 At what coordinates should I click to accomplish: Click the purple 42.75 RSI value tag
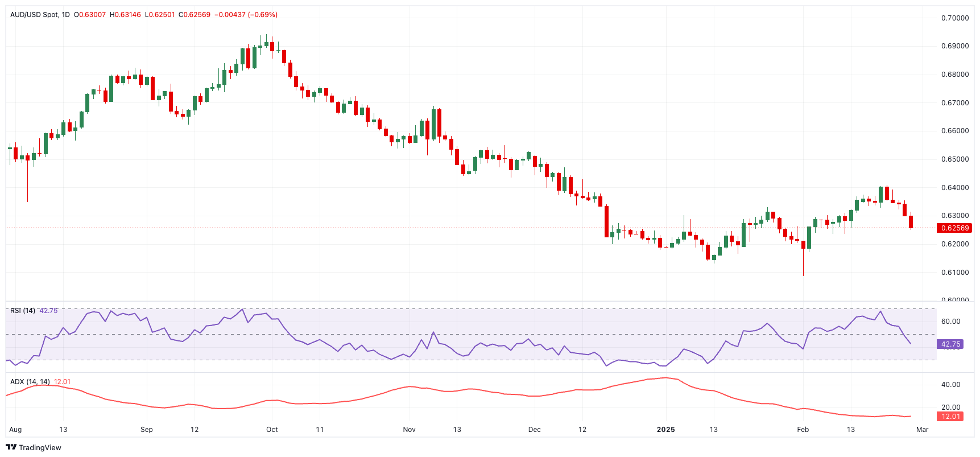(x=950, y=344)
